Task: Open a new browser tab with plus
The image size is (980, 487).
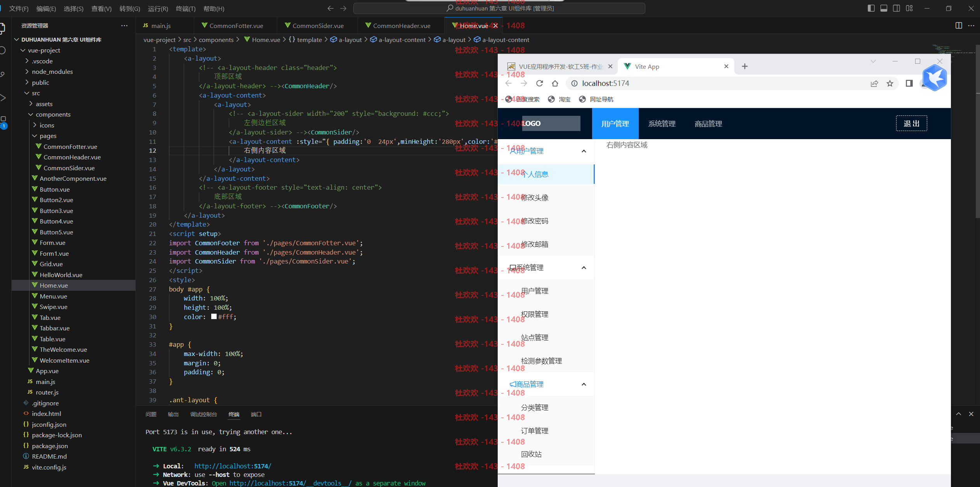Action: 744,66
